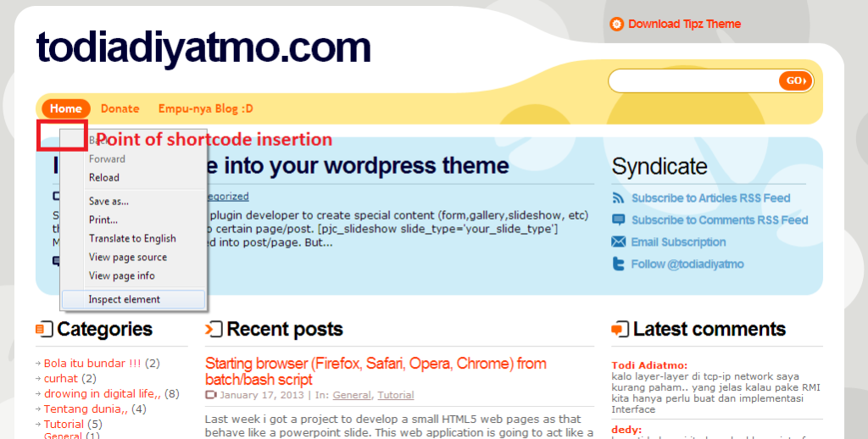Click the envelope icon for Email Subscription
Viewport: 868px width, 439px height.
click(x=618, y=242)
